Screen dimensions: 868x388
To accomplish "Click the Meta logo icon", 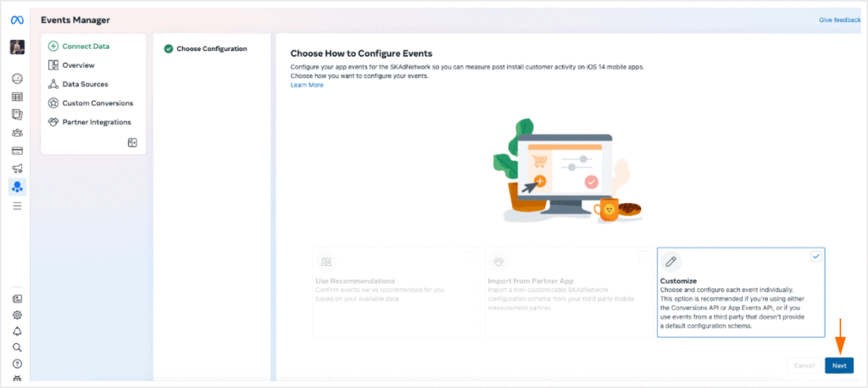I will pos(17,20).
